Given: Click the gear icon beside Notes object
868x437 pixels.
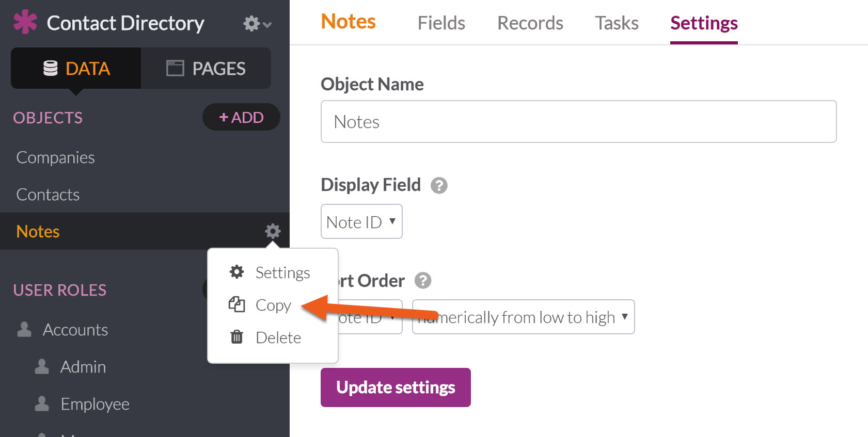Looking at the screenshot, I should pos(273,231).
